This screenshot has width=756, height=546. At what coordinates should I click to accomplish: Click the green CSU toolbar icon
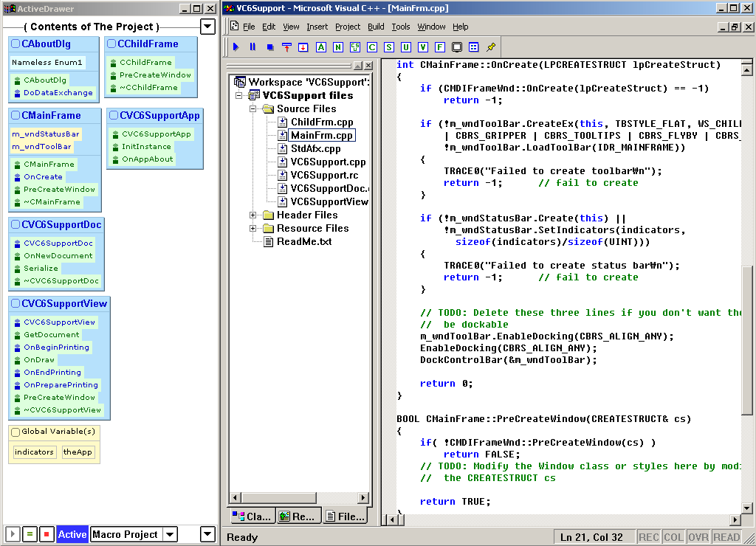355,47
